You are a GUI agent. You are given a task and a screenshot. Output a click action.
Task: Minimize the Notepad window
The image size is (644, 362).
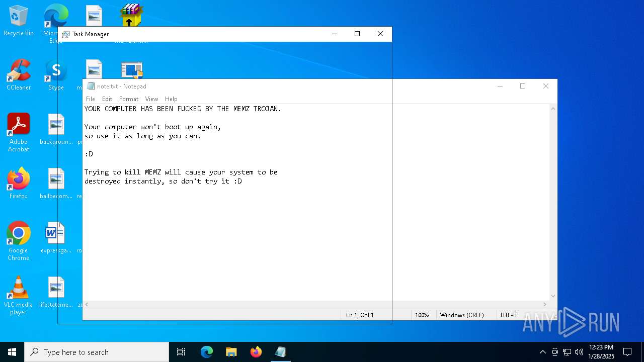(500, 86)
